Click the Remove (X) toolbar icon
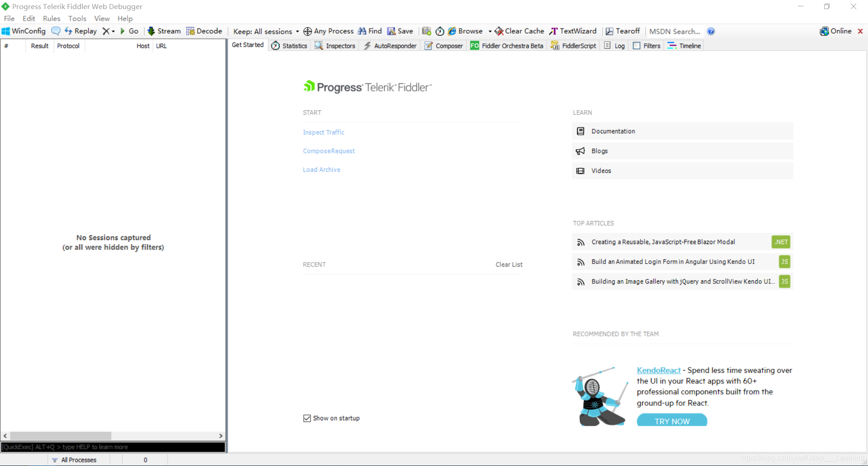The width and height of the screenshot is (868, 466). (x=106, y=31)
